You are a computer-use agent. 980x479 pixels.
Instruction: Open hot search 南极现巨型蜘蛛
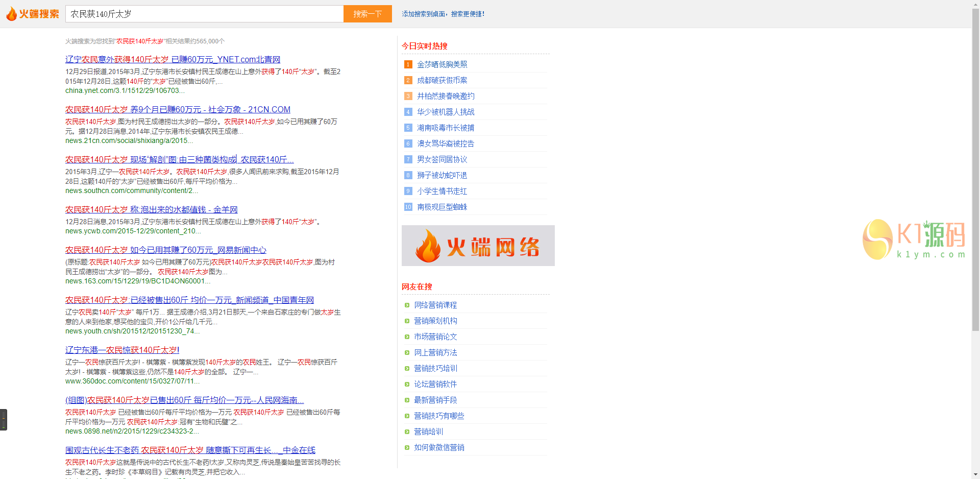coord(442,207)
